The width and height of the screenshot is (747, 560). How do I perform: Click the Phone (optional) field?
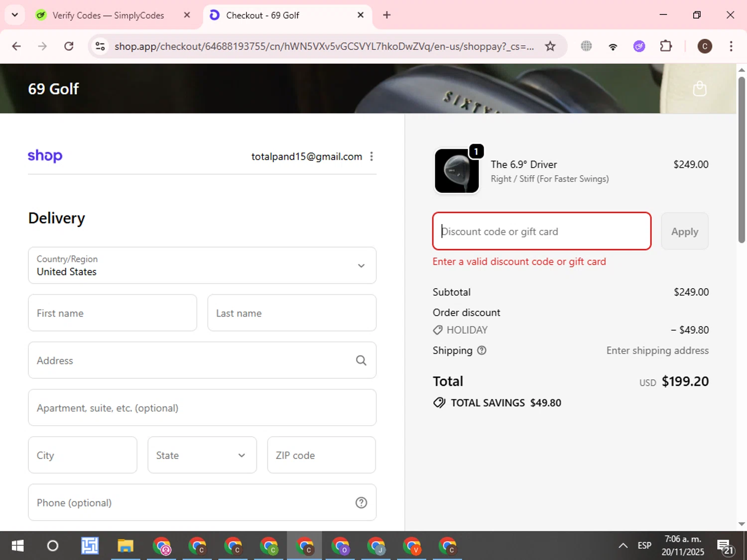pyautogui.click(x=202, y=503)
